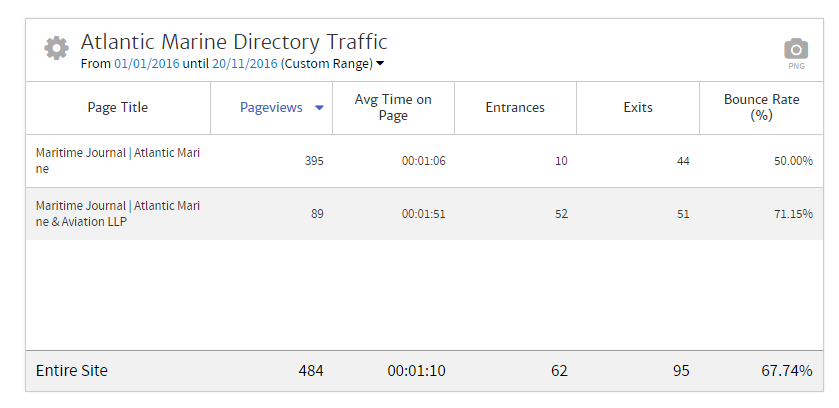
Task: Sort by Exits column header
Action: pyautogui.click(x=638, y=107)
